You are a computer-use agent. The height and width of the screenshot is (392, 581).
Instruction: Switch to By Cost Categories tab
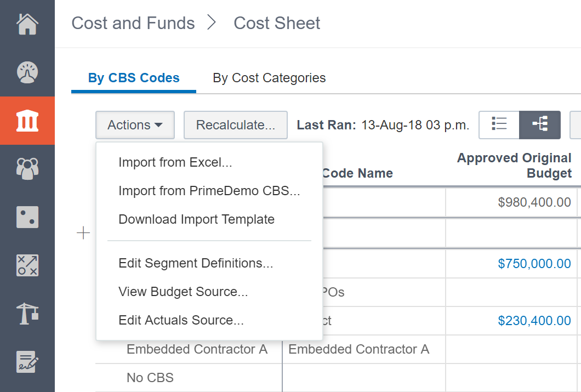coord(269,78)
